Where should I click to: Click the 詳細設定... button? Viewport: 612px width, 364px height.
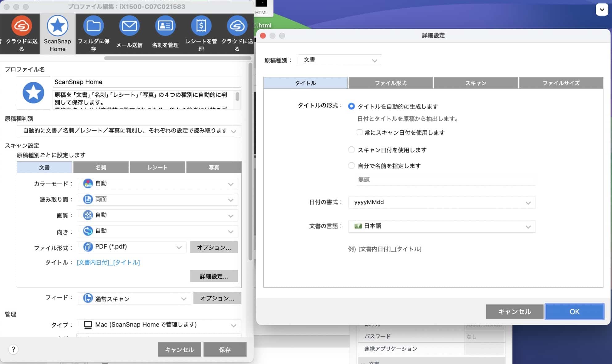[x=214, y=276]
